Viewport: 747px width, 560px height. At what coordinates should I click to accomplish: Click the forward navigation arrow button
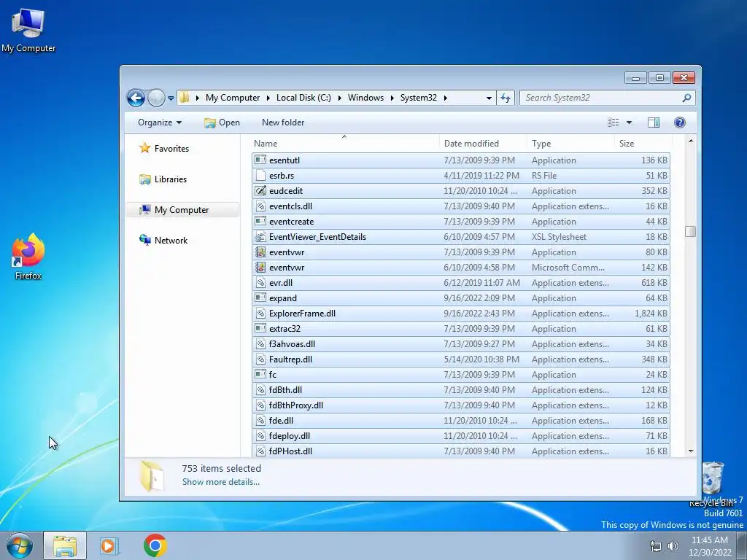[x=156, y=98]
